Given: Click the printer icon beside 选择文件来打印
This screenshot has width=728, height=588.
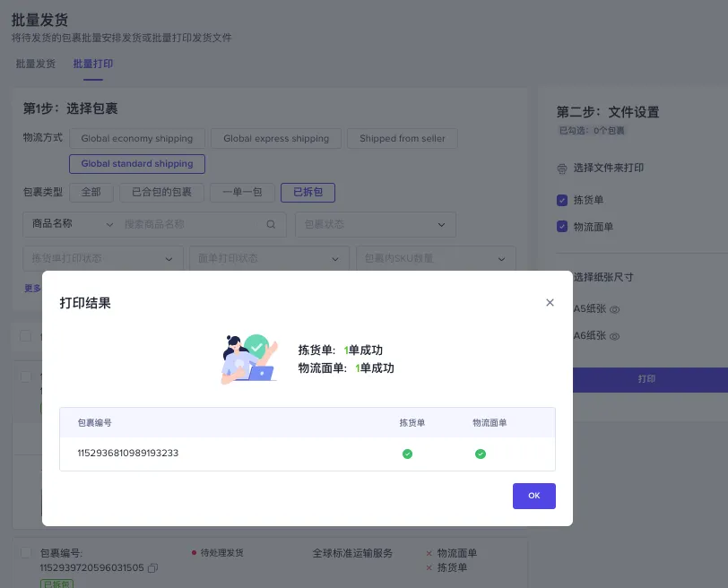Looking at the screenshot, I should pyautogui.click(x=561, y=169).
